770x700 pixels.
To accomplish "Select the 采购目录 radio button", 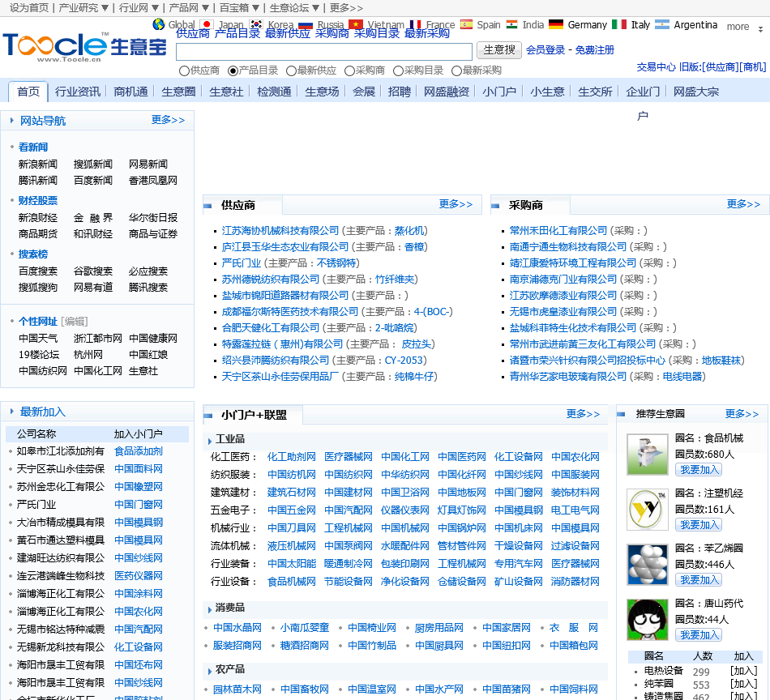I will pos(398,70).
